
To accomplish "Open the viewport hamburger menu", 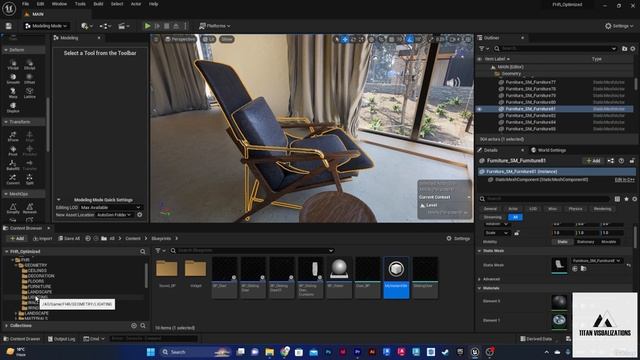I will pos(156,39).
